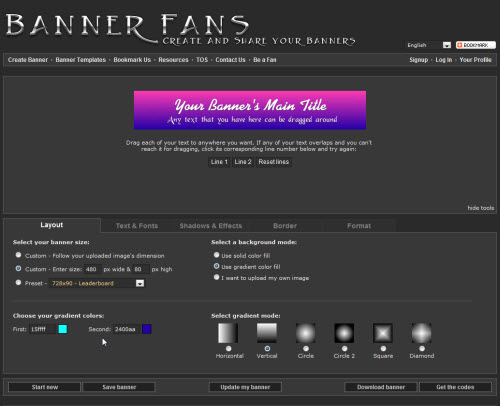Viewport: 500px width, 406px height.
Task: Click the Update my banner button
Action: [245, 387]
